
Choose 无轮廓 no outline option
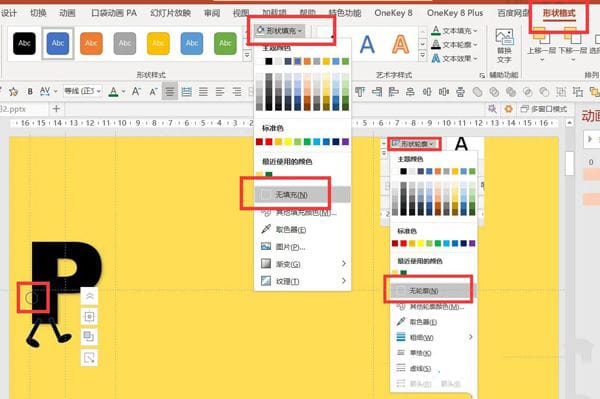pos(430,291)
